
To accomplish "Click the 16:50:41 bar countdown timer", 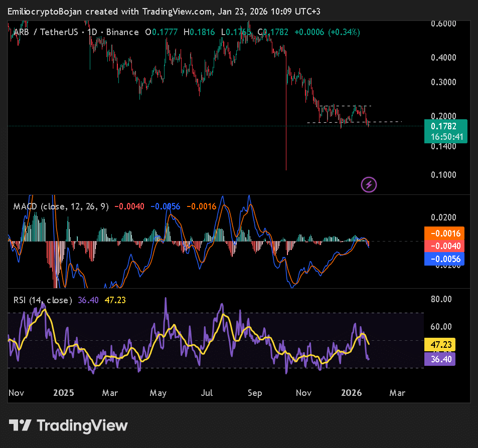I will [445, 136].
